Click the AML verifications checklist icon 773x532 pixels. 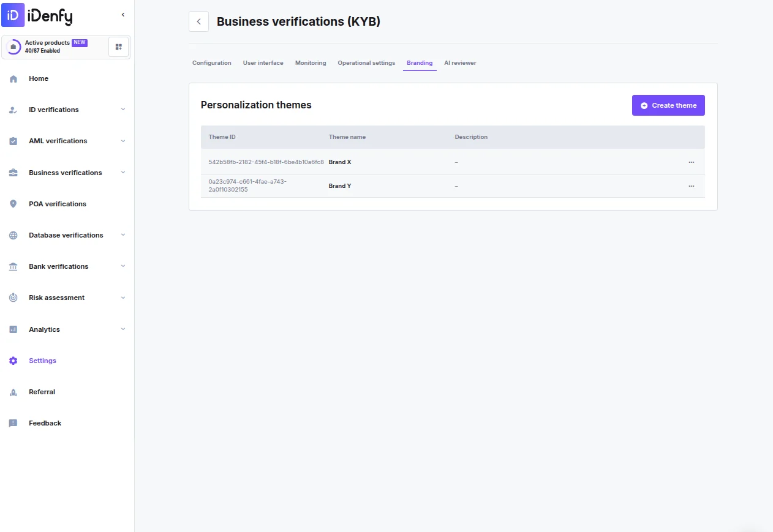pos(13,141)
